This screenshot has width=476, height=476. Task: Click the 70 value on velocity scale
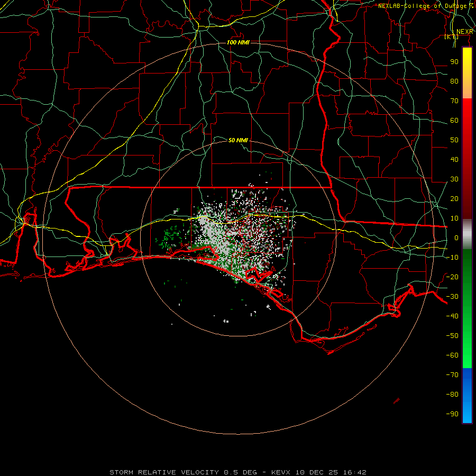[x=454, y=101]
